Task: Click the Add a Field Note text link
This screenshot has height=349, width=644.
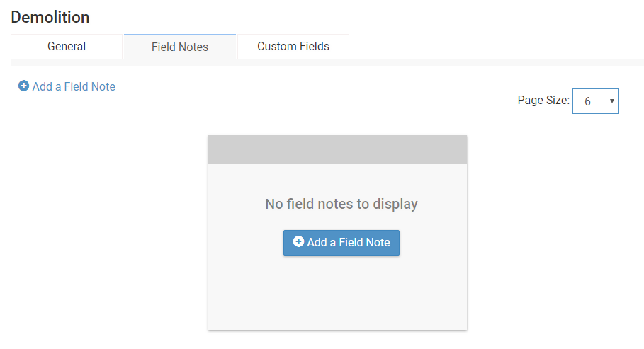Action: [x=74, y=86]
